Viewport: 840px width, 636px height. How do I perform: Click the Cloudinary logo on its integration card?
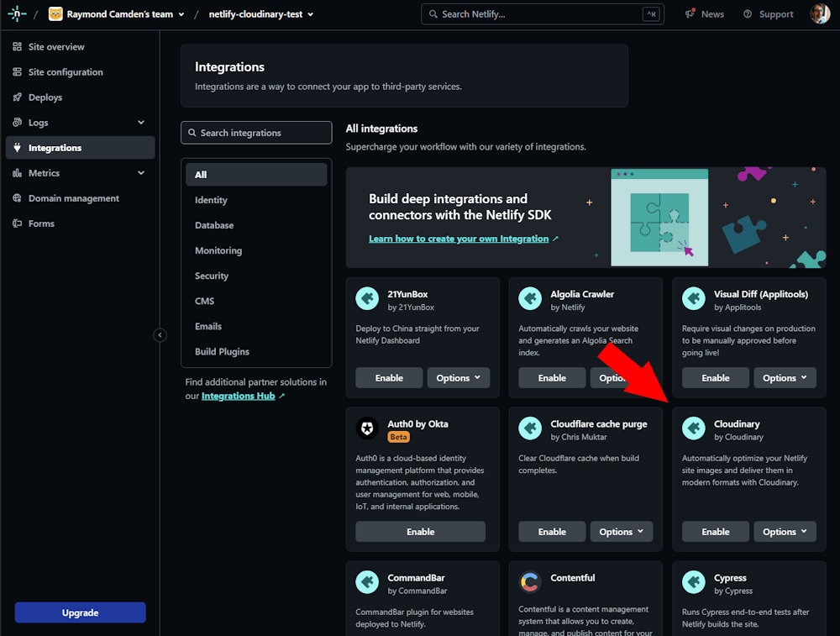click(x=694, y=428)
